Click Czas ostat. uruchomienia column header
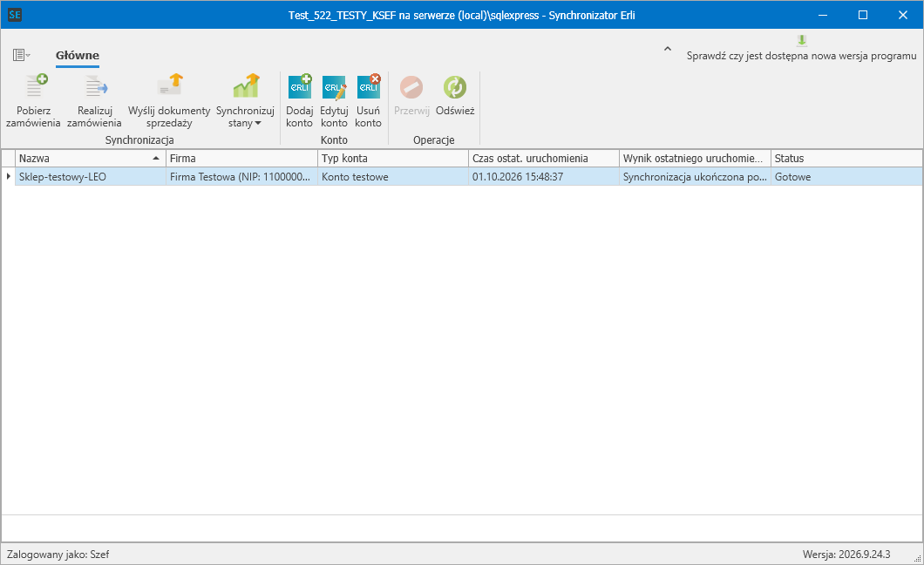924x565 pixels. tap(544, 159)
